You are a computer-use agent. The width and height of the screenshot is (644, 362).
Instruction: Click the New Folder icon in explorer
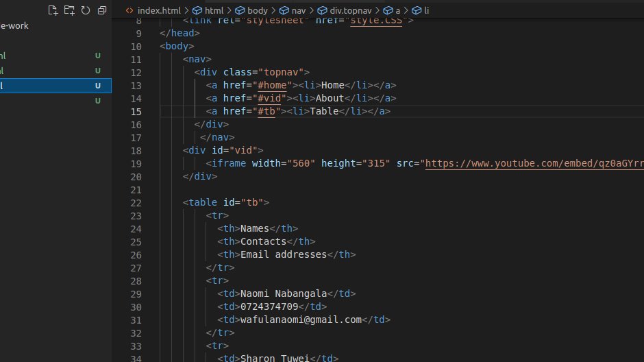69,10
